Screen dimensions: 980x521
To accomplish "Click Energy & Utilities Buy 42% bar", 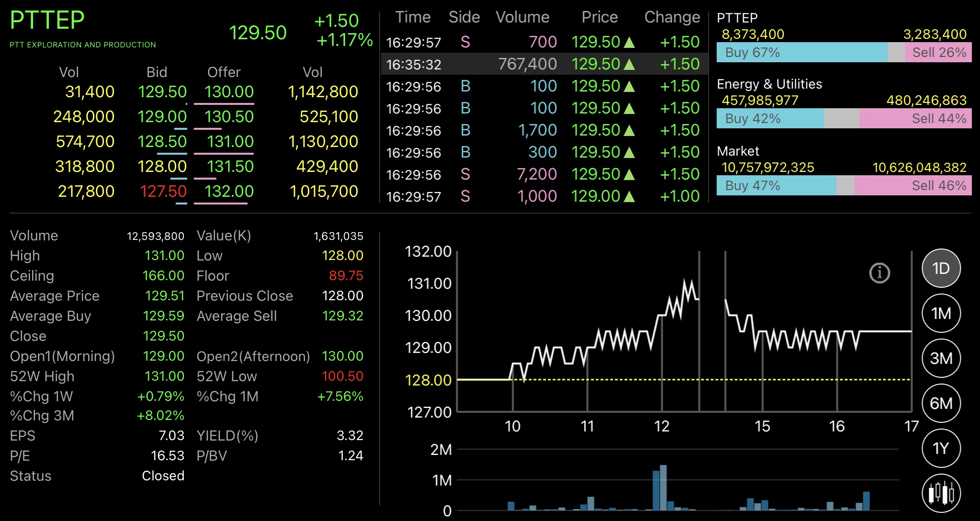I will (770, 118).
